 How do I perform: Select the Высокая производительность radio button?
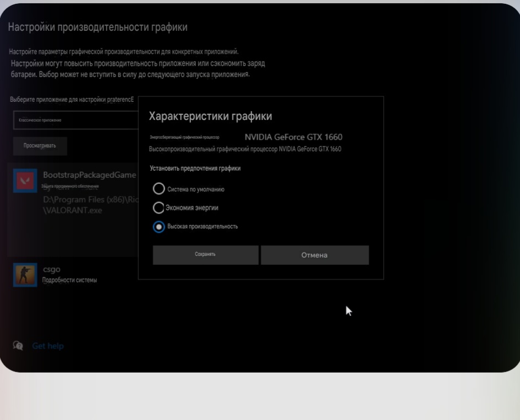pos(159,227)
